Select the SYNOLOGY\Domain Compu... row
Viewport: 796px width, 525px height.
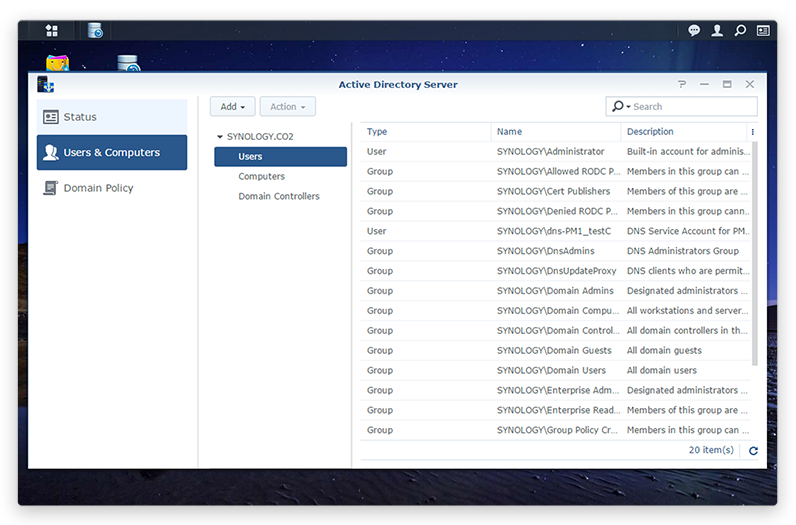tap(556, 310)
